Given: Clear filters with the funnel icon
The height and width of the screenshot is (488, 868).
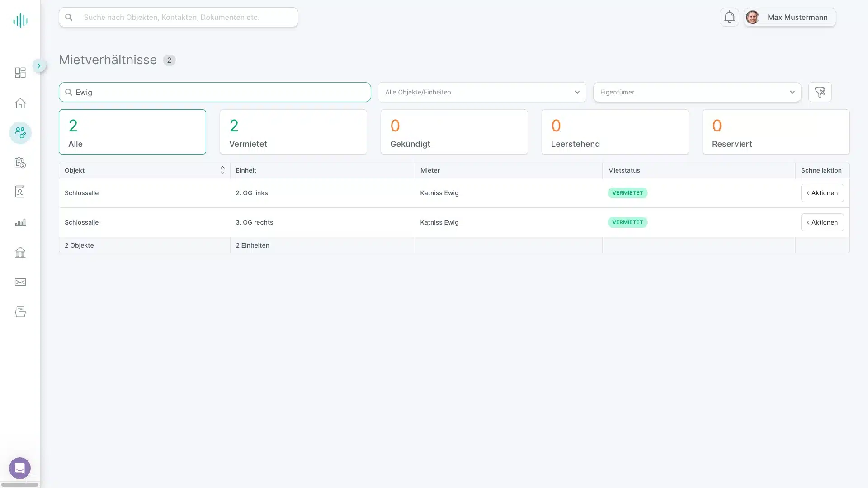Looking at the screenshot, I should (x=820, y=92).
